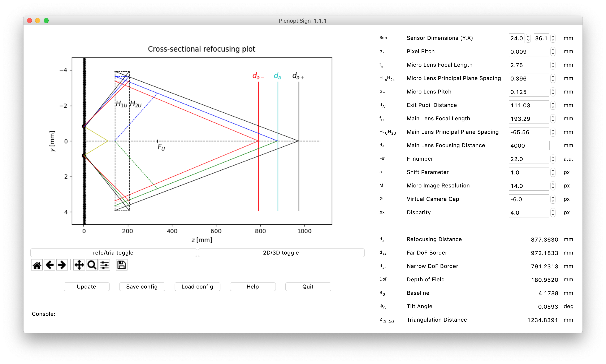The width and height of the screenshot is (606, 364).
Task: Click the back arrow view icon
Action: pyautogui.click(x=50, y=265)
